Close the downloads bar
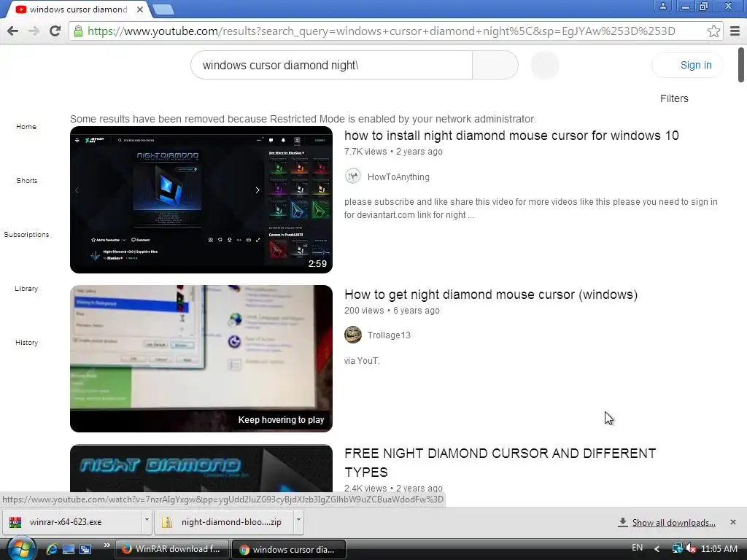Image resolution: width=747 pixels, height=560 pixels. pyautogui.click(x=732, y=522)
